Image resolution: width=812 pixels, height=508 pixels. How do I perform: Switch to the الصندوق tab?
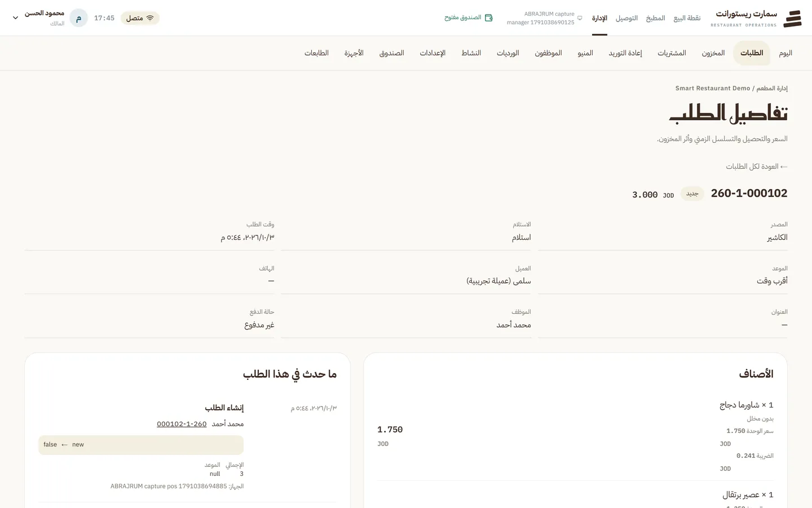[x=391, y=53]
